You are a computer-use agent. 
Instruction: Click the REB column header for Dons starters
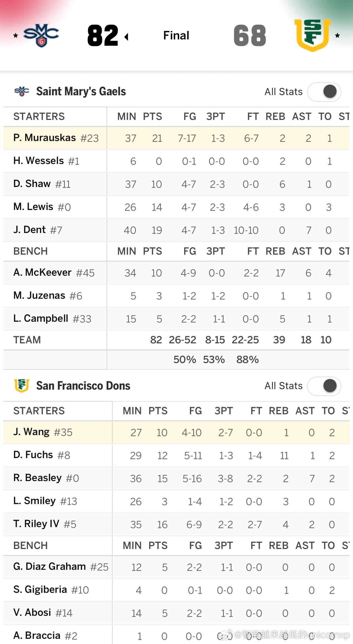(x=279, y=411)
